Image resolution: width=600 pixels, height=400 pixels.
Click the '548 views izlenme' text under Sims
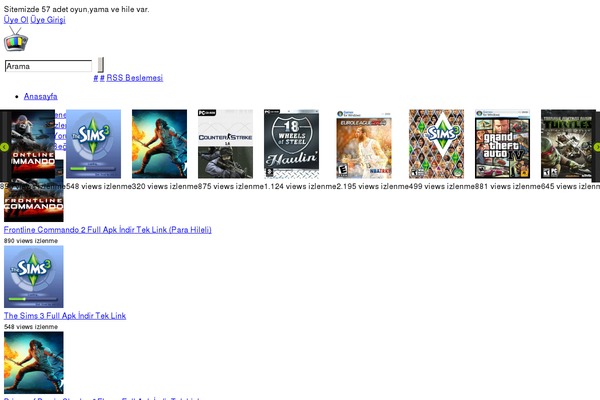pyautogui.click(x=31, y=327)
